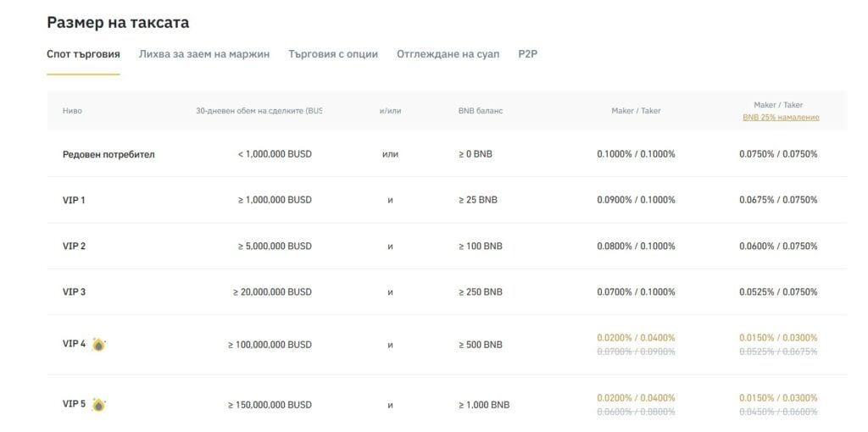Click the ≥ 0 BNB balance cell

(x=475, y=154)
